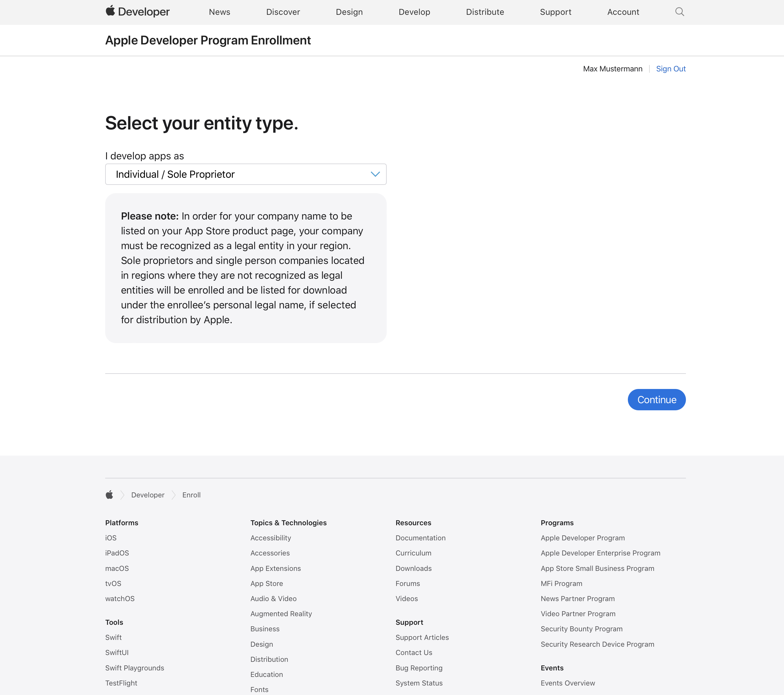
Task: Open the Discover menu
Action: [283, 12]
